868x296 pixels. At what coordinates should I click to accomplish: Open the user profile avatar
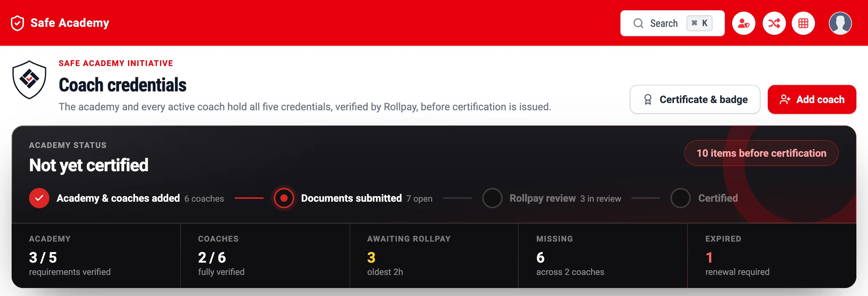pyautogui.click(x=840, y=23)
